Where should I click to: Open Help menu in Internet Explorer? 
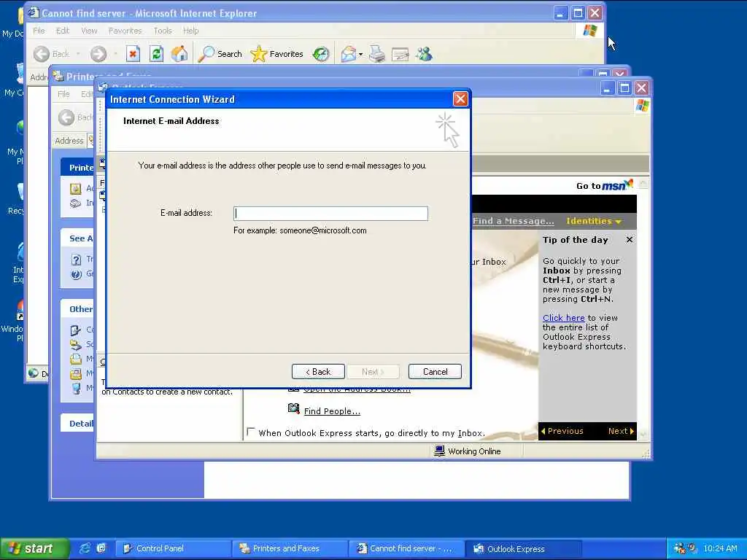point(190,31)
